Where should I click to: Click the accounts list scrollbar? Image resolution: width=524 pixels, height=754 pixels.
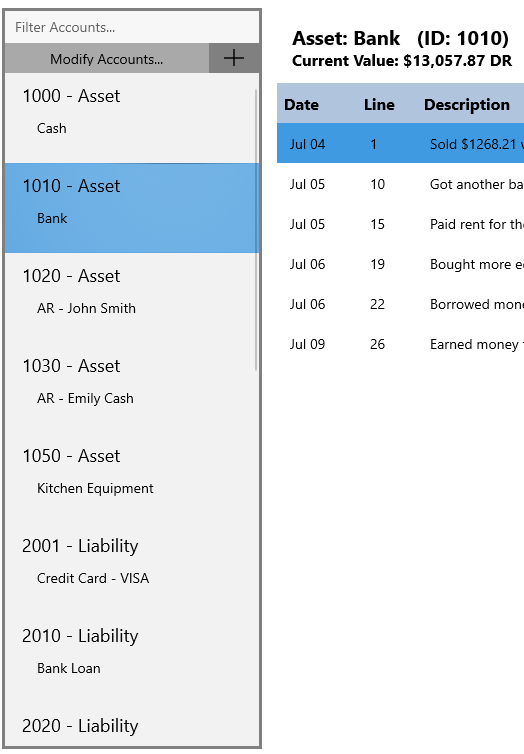pyautogui.click(x=256, y=229)
